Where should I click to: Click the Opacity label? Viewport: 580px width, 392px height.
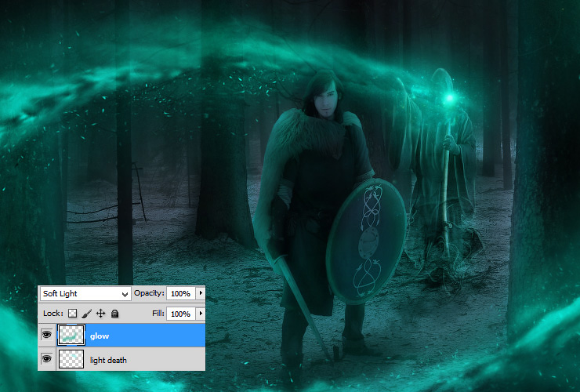[x=149, y=293]
